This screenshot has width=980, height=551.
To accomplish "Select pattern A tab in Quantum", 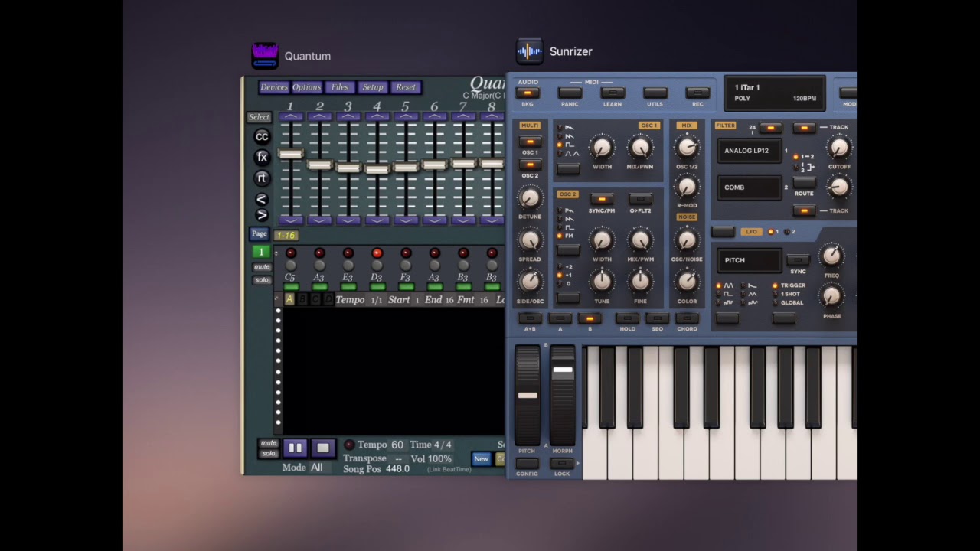I will pyautogui.click(x=289, y=299).
